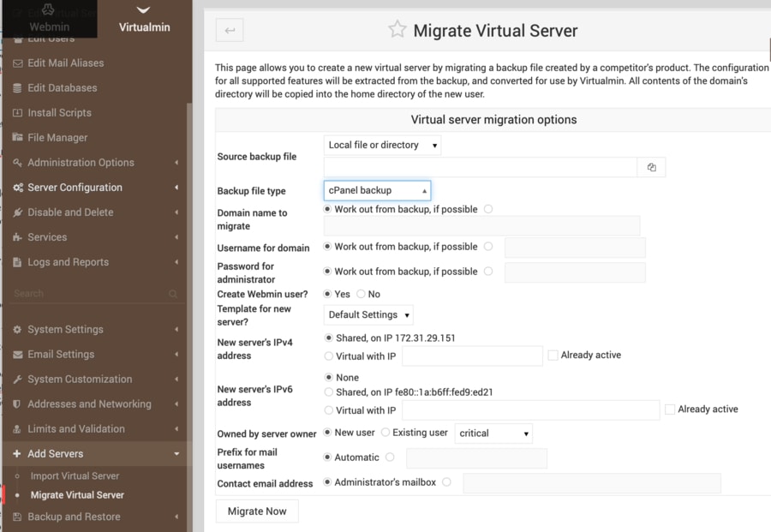The width and height of the screenshot is (771, 532).
Task: Switch to the Webmin tab
Action: (x=49, y=19)
